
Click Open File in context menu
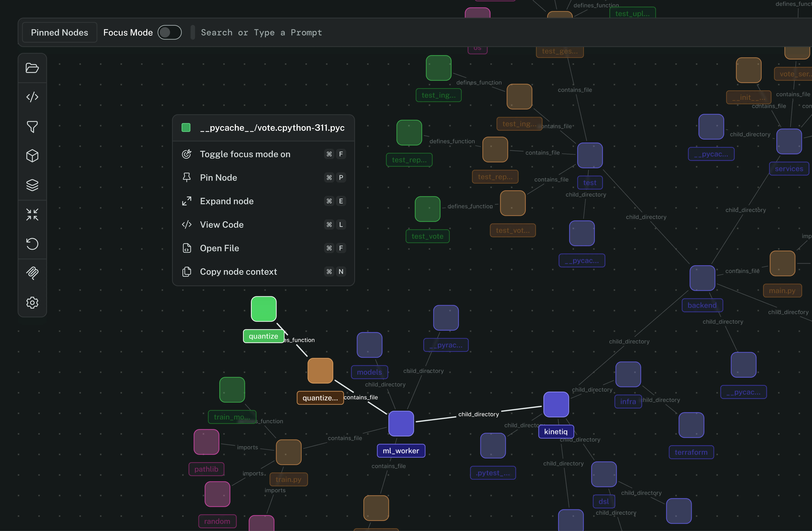click(x=263, y=248)
